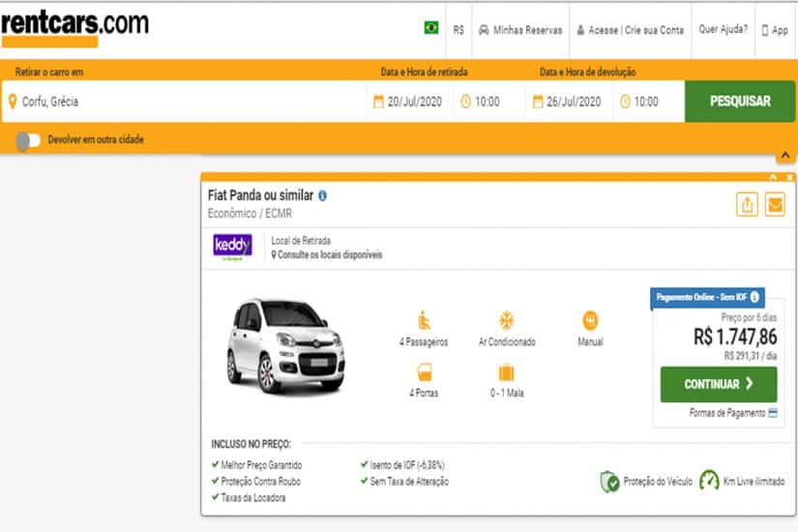Click the phone icon beside App
This screenshot has width=798, height=532.
[764, 31]
